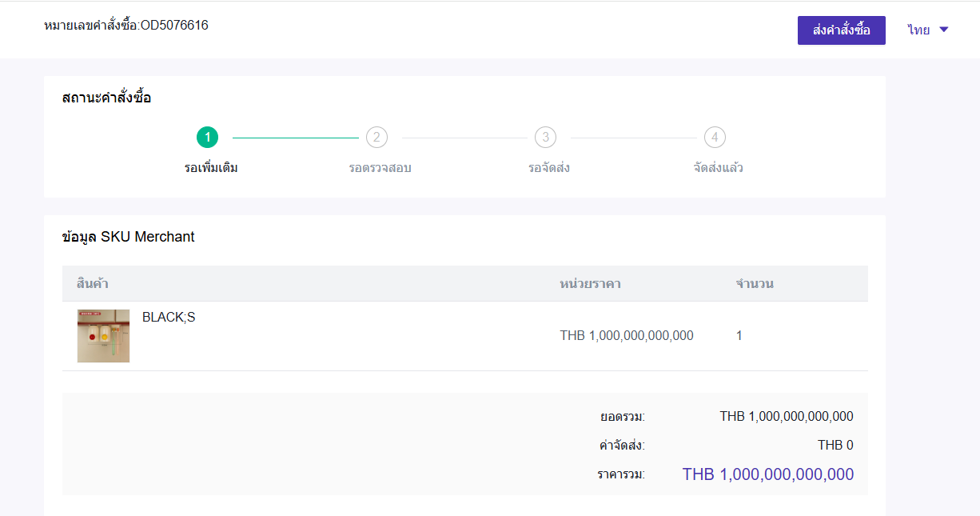Click the ค่าจัดส่ง THB 0 value

click(835, 446)
